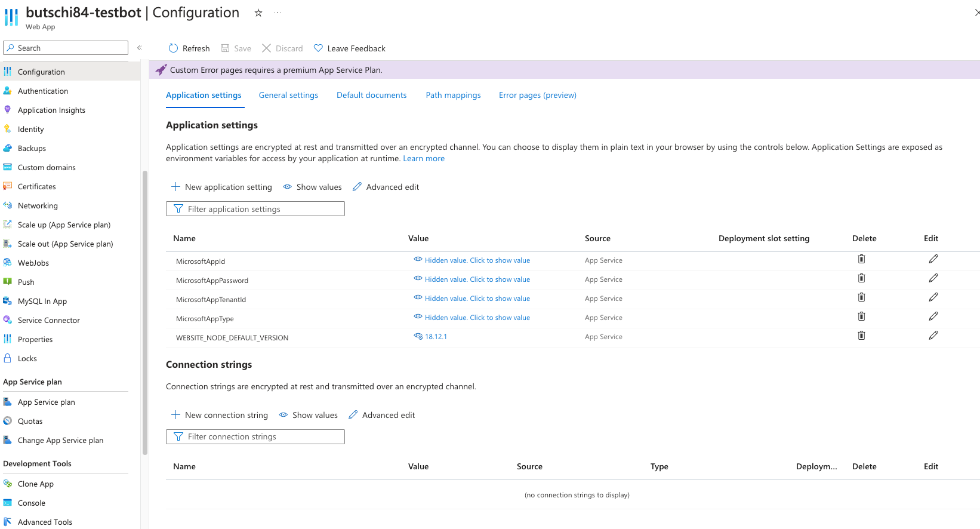Click the sidebar vertical scrollbar

tap(144, 313)
